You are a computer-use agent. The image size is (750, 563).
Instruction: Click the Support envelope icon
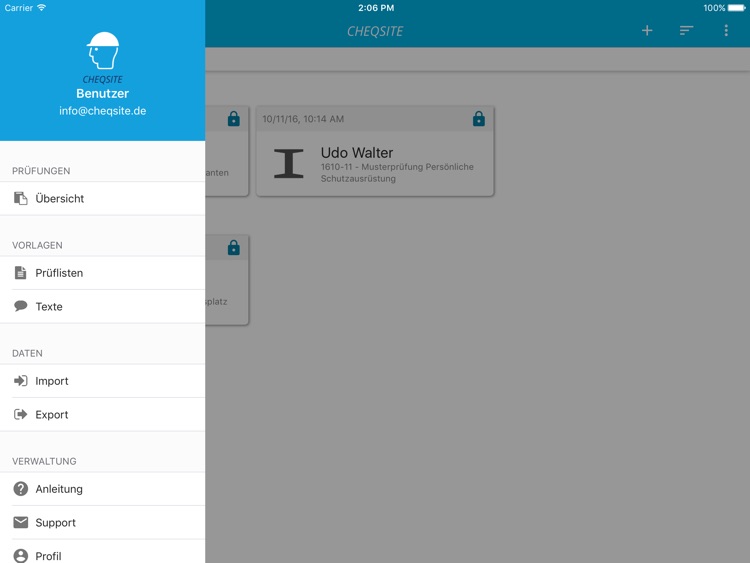click(21, 522)
